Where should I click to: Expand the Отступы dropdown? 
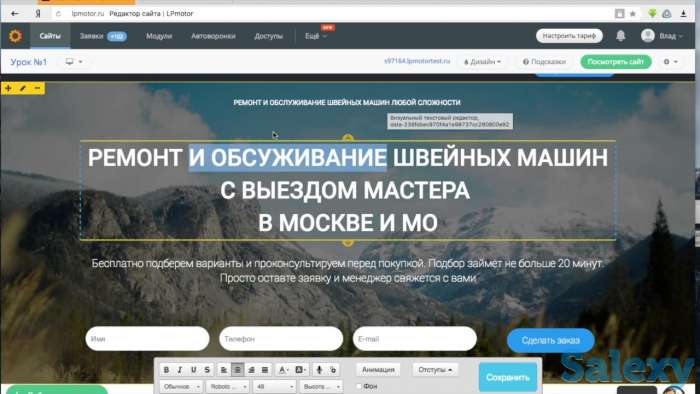pyautogui.click(x=435, y=369)
